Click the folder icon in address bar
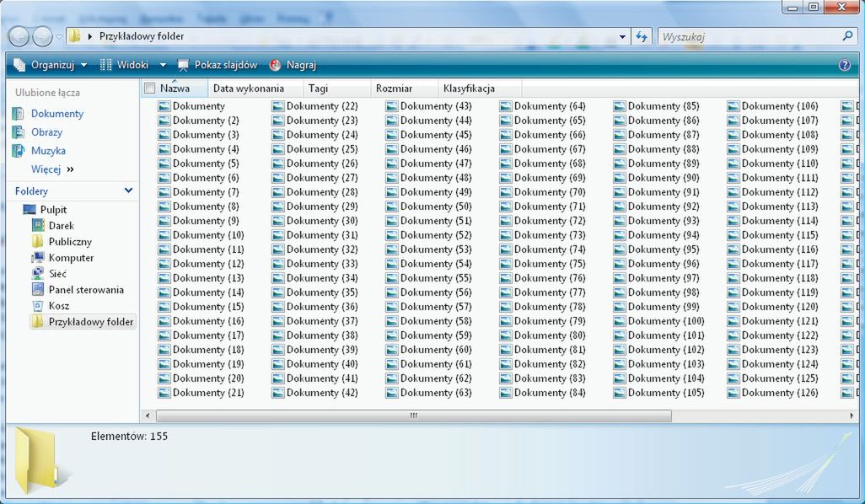The height and width of the screenshot is (504, 865). click(x=74, y=36)
